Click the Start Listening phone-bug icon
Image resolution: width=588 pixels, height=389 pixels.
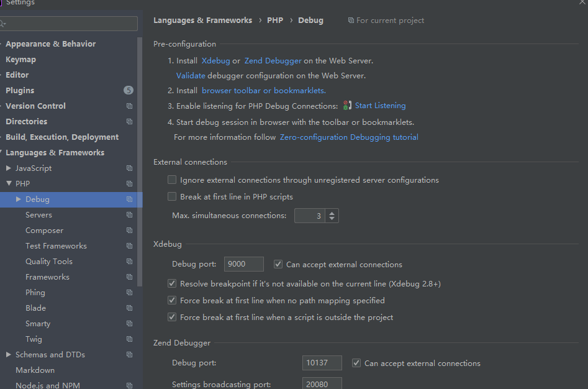click(x=347, y=106)
